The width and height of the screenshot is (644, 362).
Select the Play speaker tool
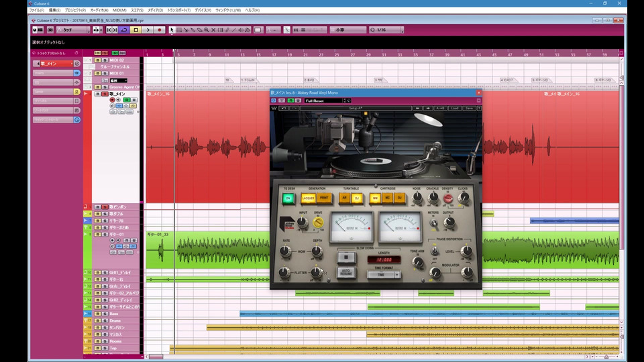click(x=241, y=30)
